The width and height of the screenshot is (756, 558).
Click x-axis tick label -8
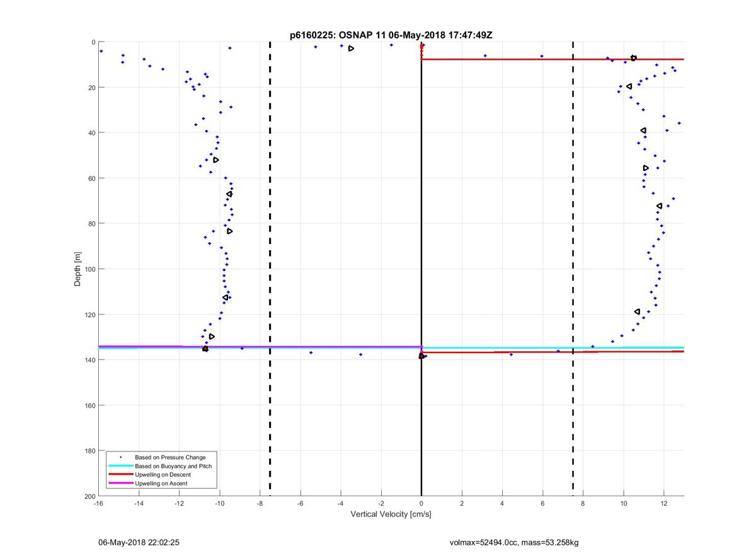260,504
